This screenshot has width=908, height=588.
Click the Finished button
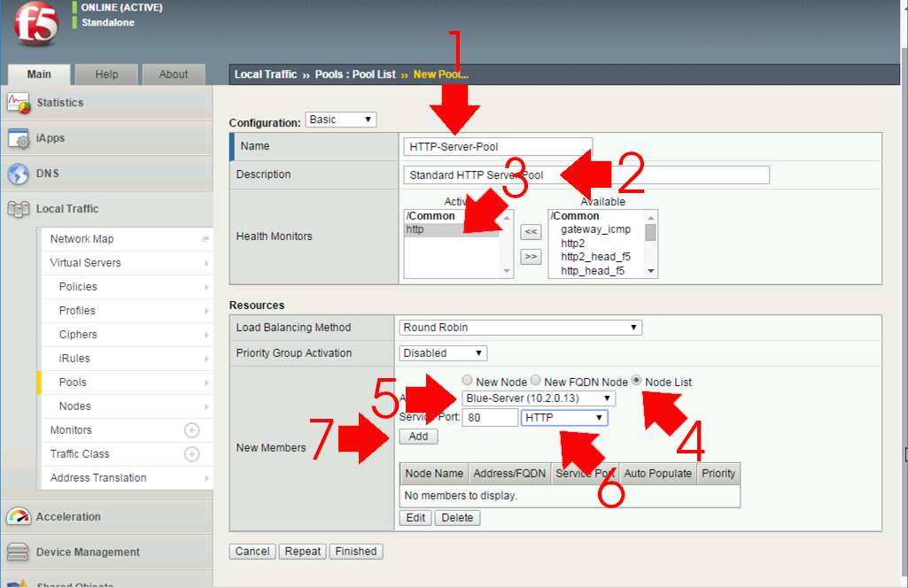tap(355, 551)
